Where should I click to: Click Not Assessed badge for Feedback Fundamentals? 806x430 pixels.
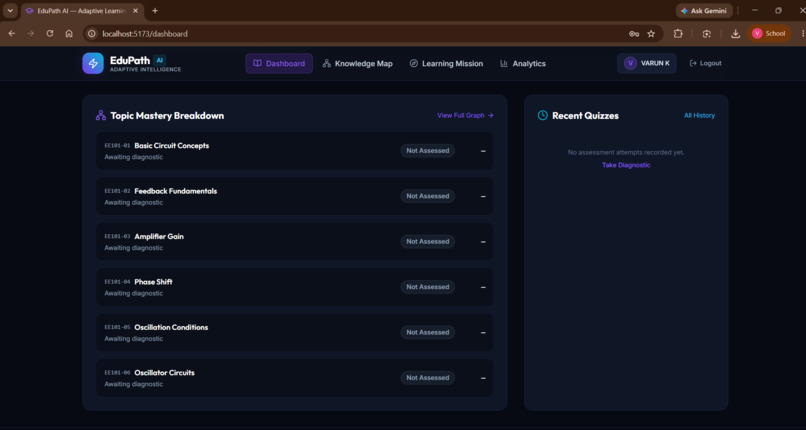[x=428, y=196]
